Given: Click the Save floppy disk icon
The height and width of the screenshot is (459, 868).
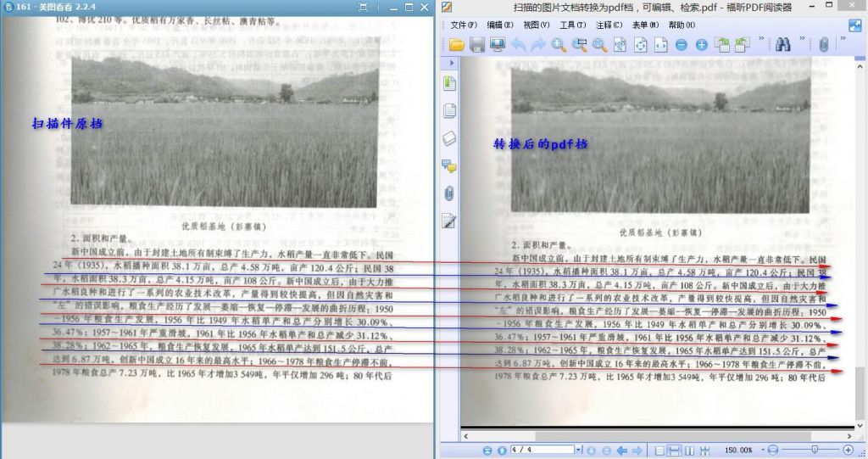Looking at the screenshot, I should click(477, 45).
